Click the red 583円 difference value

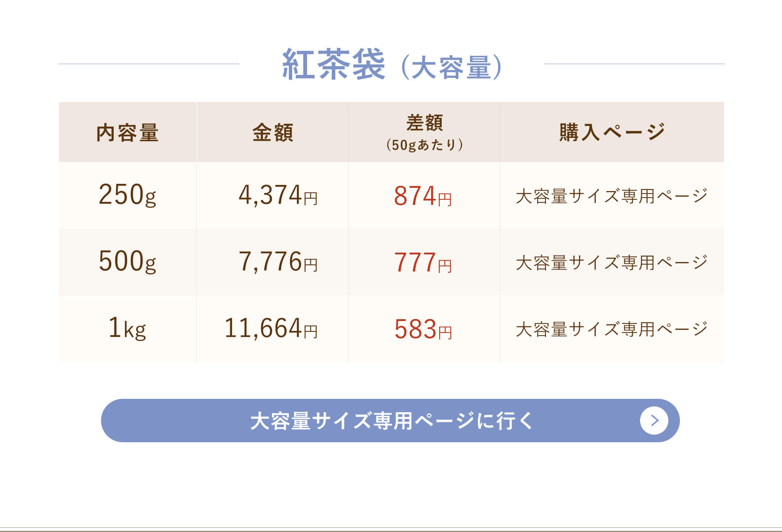[x=423, y=329]
